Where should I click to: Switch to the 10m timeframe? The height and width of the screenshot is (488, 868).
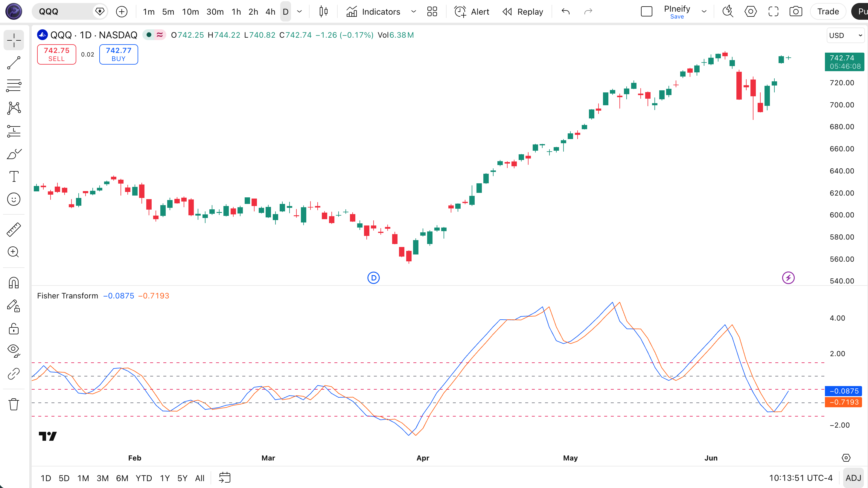(191, 12)
